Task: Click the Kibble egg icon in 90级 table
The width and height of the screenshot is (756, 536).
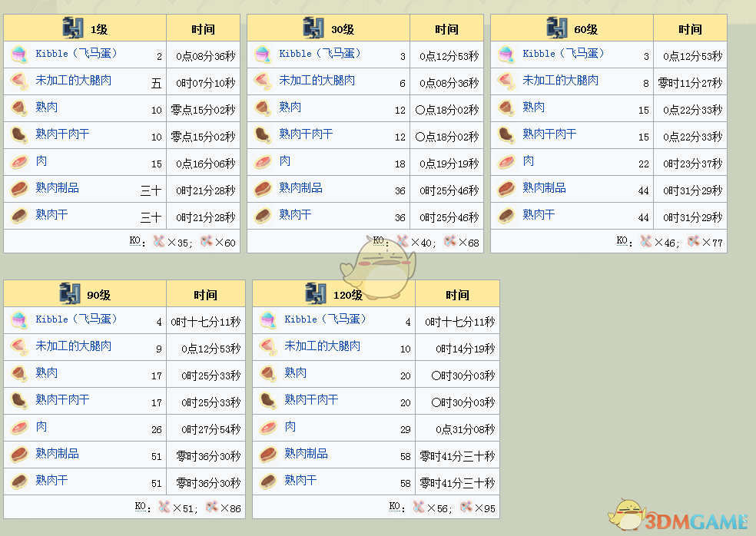Action: coord(19,319)
